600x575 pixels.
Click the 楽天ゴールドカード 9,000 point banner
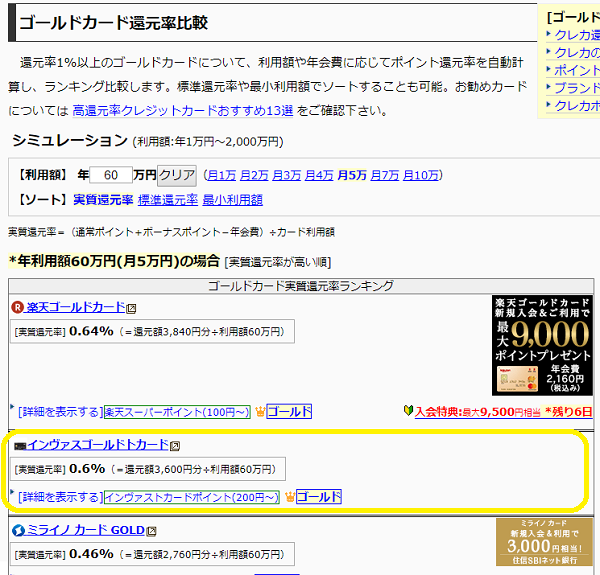[542, 345]
